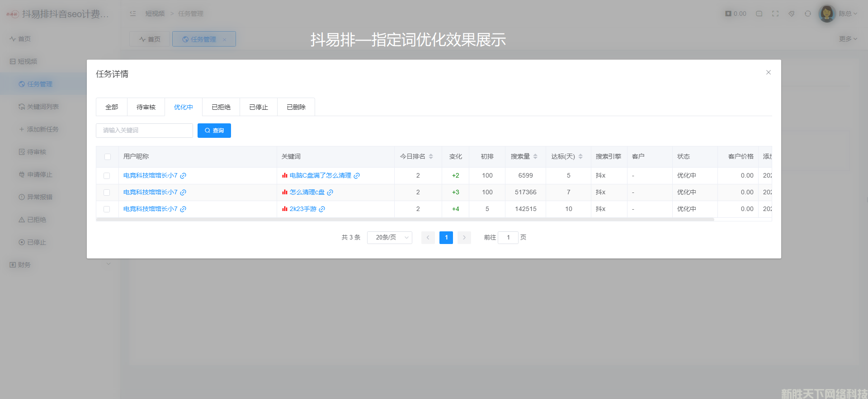Open the 怎么清理c盘 keyword link

307,192
